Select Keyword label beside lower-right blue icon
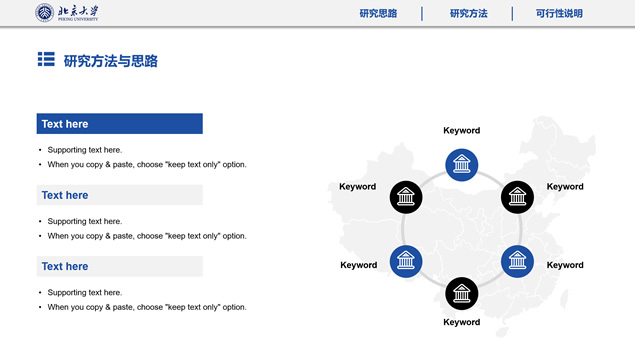This screenshot has width=635, height=361. click(x=565, y=265)
